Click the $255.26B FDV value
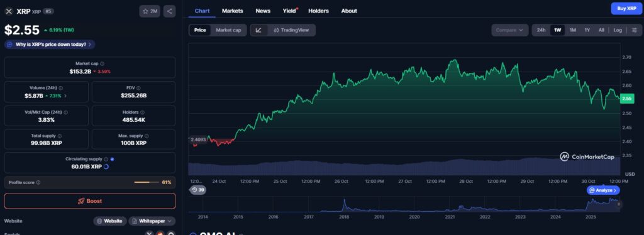This screenshot has height=235, width=644. click(134, 96)
